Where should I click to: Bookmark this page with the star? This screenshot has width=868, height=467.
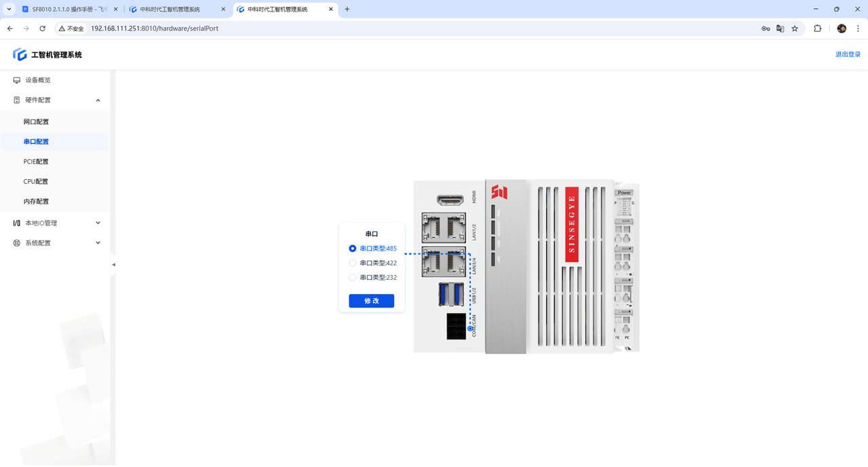pyautogui.click(x=795, y=29)
